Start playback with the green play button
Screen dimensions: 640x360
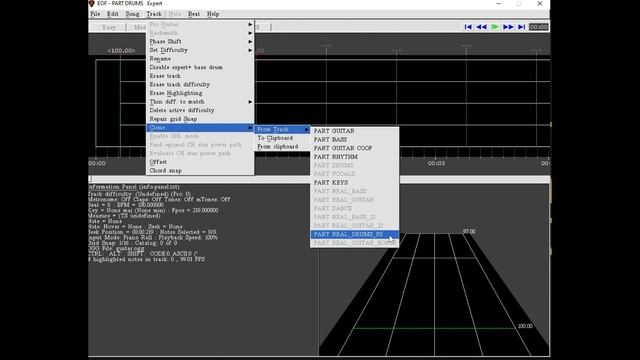point(495,27)
